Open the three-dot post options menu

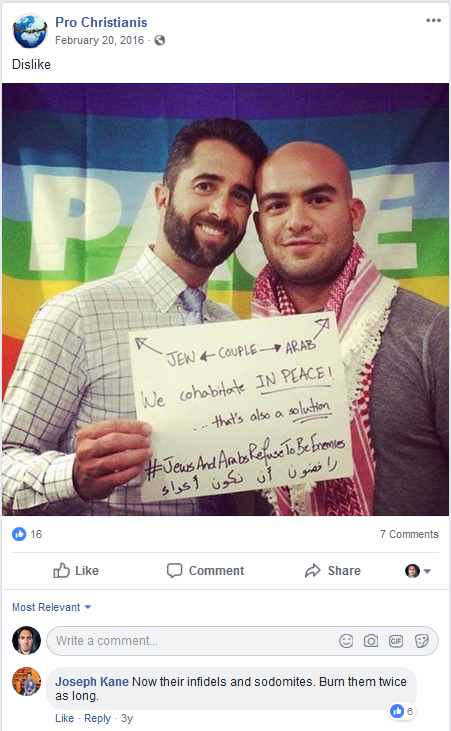pyautogui.click(x=433, y=21)
